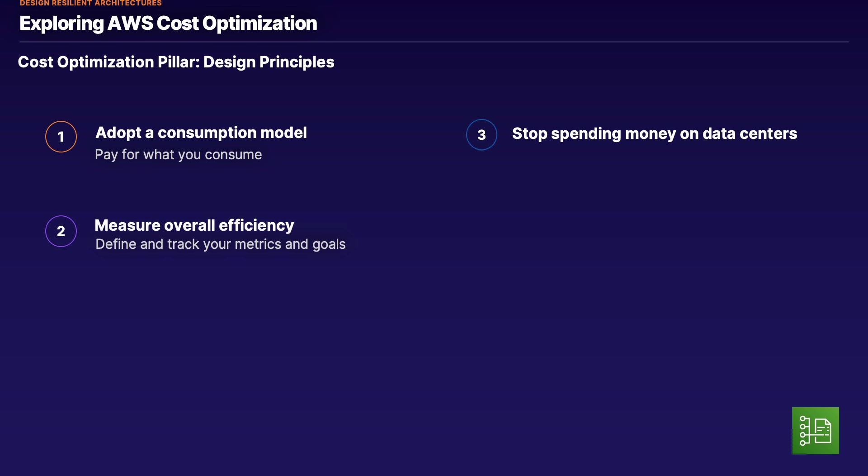
Task: Click the word 'AWS' in the main title
Action: [x=130, y=24]
